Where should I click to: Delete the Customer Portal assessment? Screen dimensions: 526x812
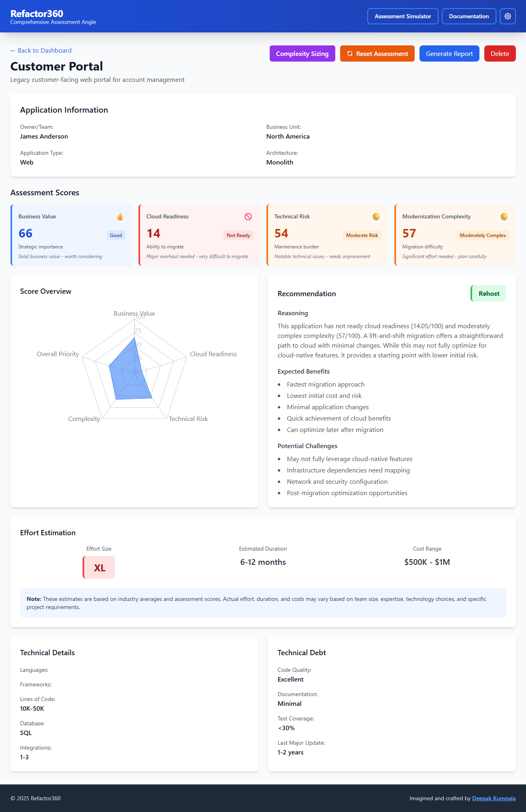[500, 53]
